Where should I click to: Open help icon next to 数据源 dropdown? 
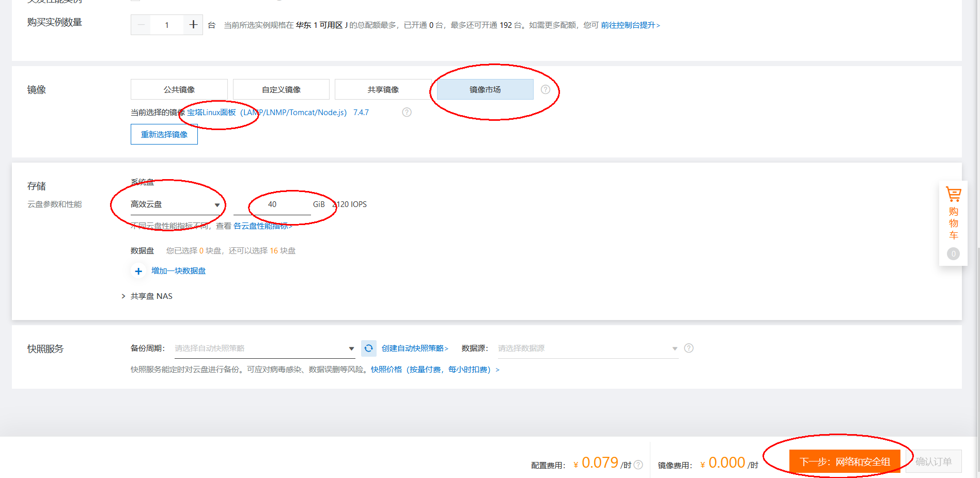[689, 348]
